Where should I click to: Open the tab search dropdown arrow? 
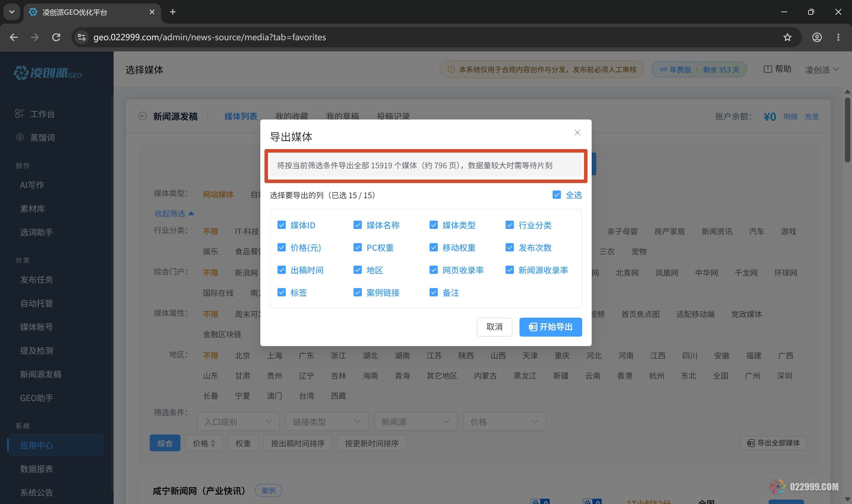tap(12, 12)
